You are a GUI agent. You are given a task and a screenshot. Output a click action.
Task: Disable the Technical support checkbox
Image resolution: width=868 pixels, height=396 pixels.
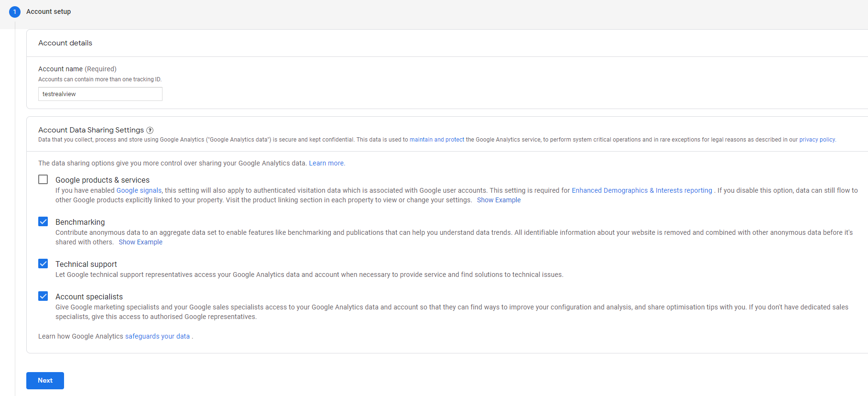pos(43,264)
